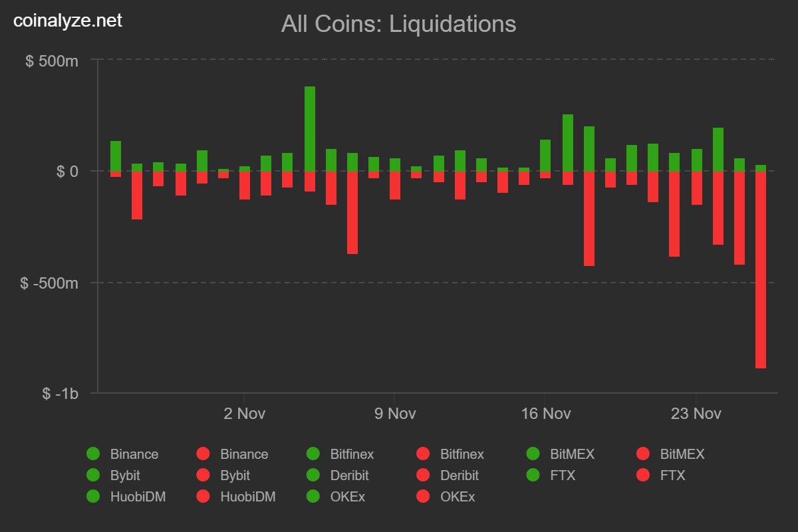The image size is (798, 532).
Task: Click the 2 Nov date label
Action: [245, 414]
